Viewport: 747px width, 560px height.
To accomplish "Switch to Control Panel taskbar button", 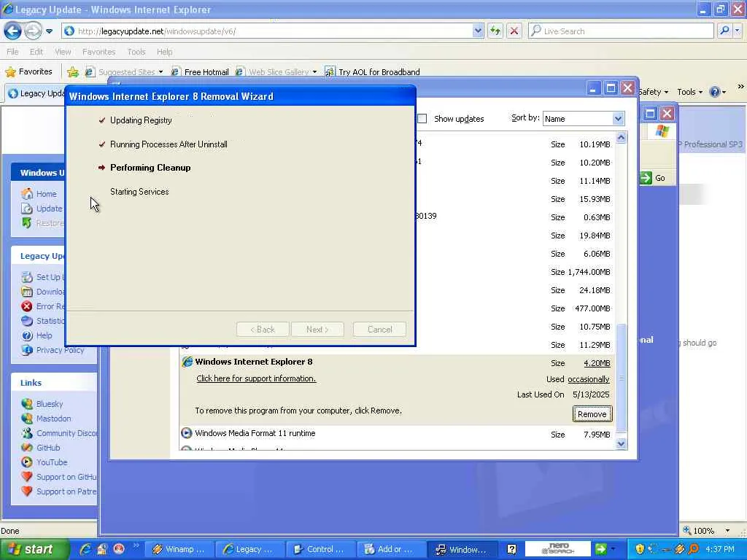I will [320, 549].
